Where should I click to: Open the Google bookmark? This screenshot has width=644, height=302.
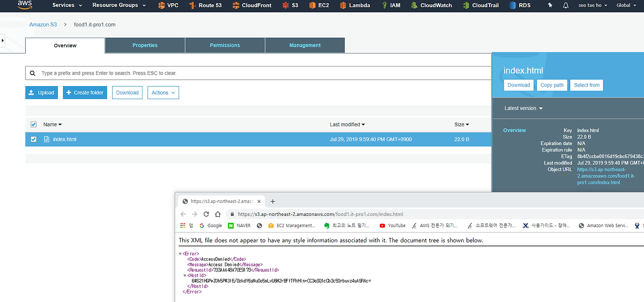coord(211,225)
